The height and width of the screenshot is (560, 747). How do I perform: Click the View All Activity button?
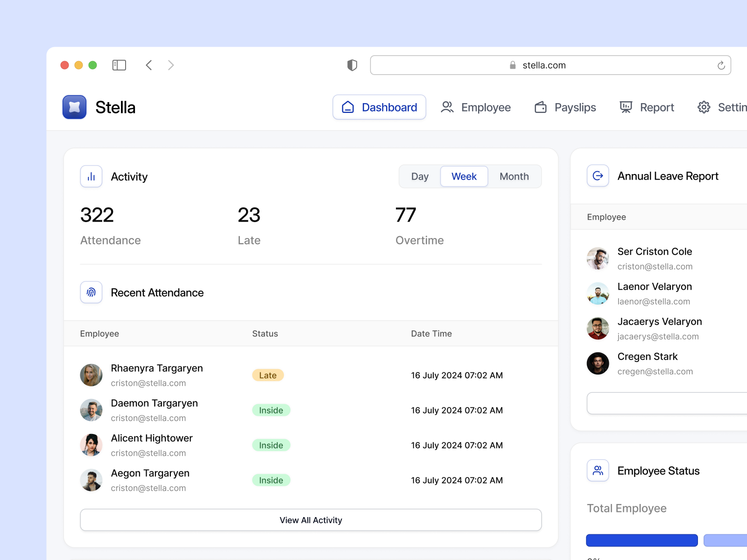coord(310,520)
